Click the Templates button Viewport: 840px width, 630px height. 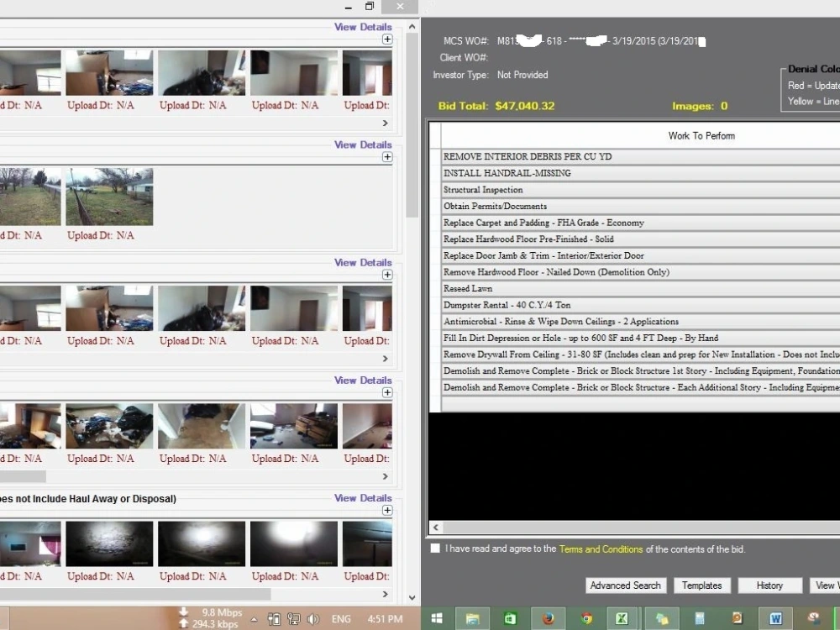702,585
